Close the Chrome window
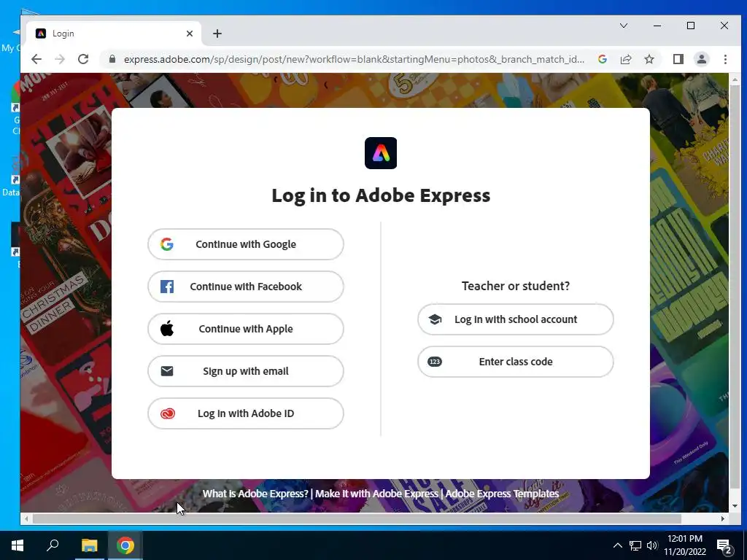 coord(724,26)
